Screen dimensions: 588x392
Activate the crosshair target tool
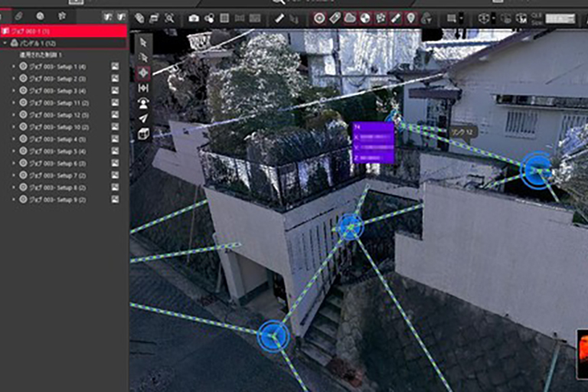coord(142,73)
